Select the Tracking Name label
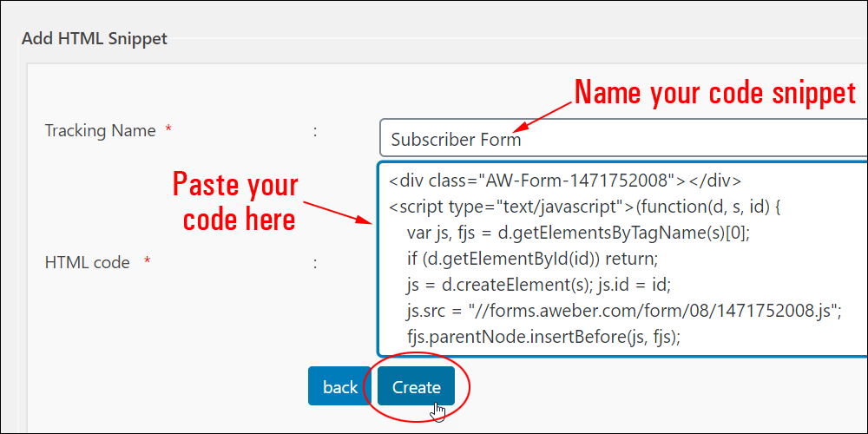This screenshot has height=434, width=868. click(x=100, y=131)
